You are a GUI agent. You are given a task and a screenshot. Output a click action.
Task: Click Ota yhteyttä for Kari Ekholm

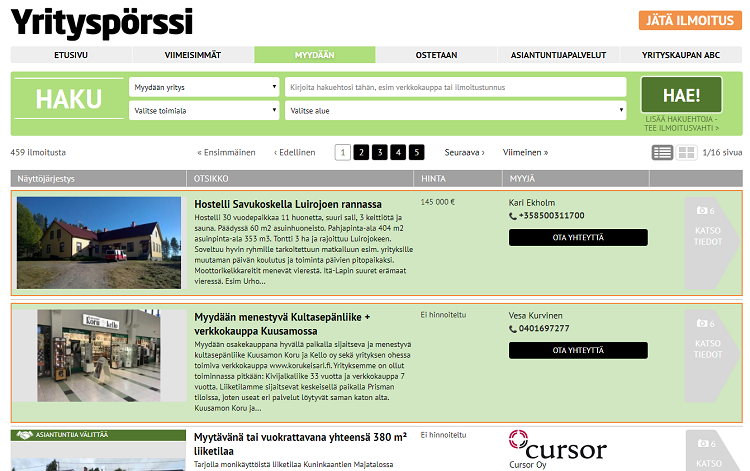(578, 237)
